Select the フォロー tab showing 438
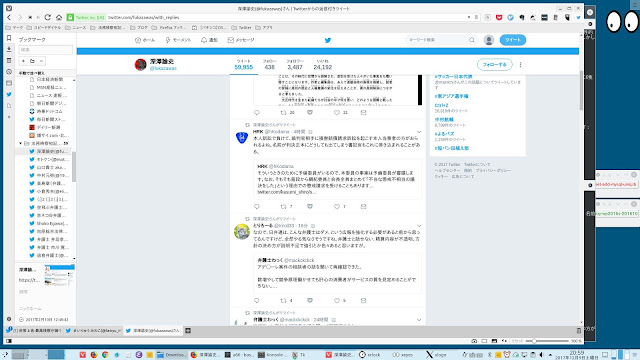640x360 pixels. tap(269, 64)
